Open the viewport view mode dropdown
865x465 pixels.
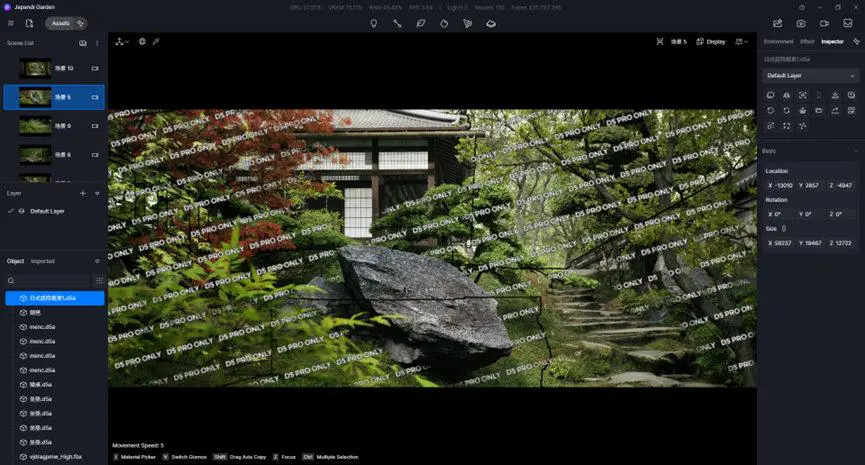point(741,41)
